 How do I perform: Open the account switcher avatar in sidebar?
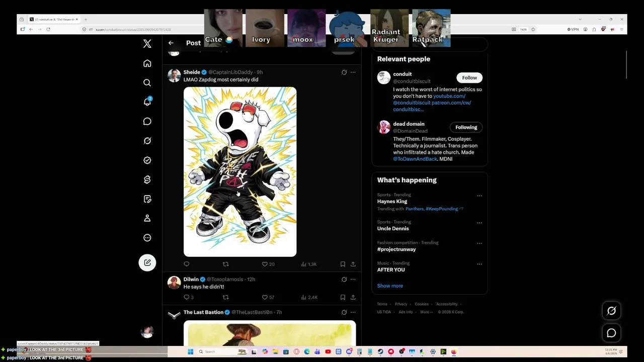tap(147, 332)
